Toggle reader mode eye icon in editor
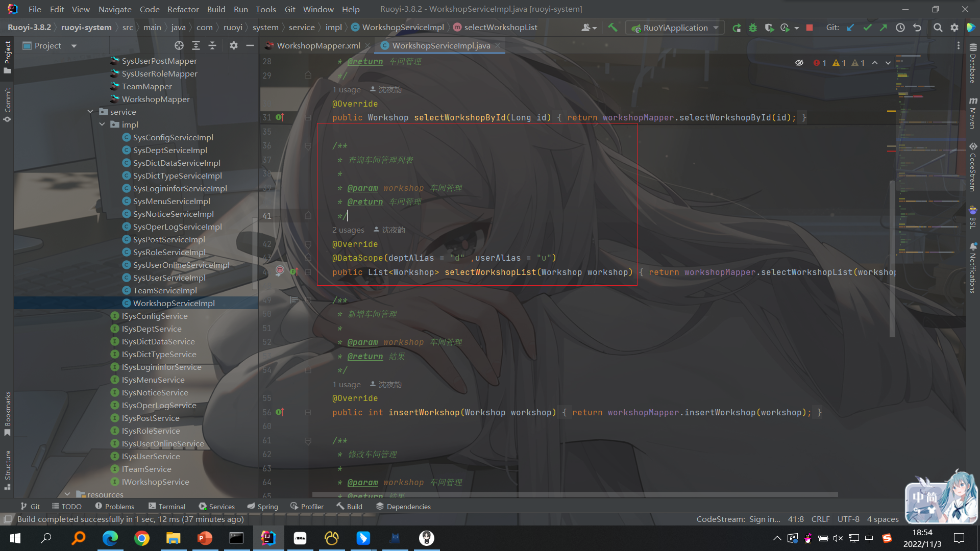This screenshot has height=551, width=980. [799, 63]
